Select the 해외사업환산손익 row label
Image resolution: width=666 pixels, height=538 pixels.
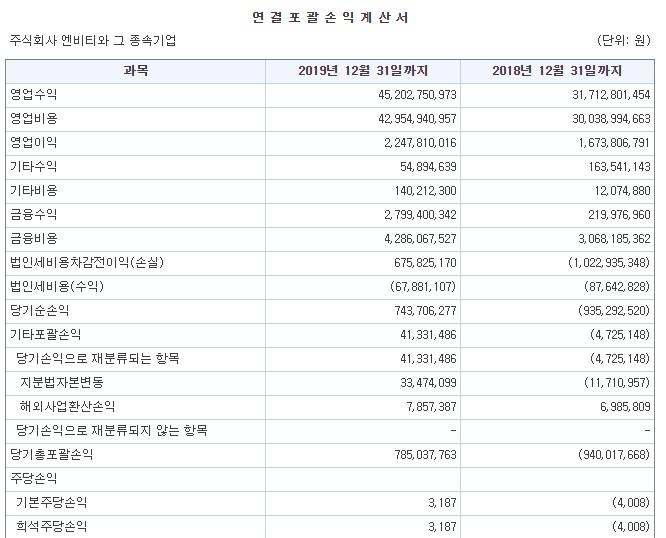point(67,406)
